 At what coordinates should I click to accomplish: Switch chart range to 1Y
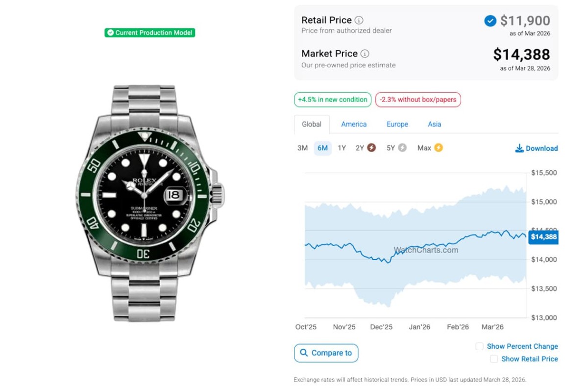coord(342,148)
